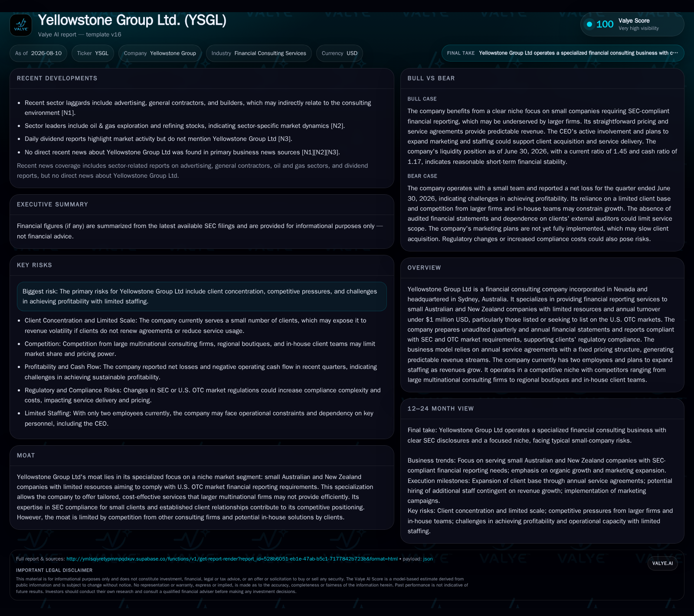The image size is (694, 616).
Task: Click the 'Valye Score' label
Action: click(x=634, y=21)
